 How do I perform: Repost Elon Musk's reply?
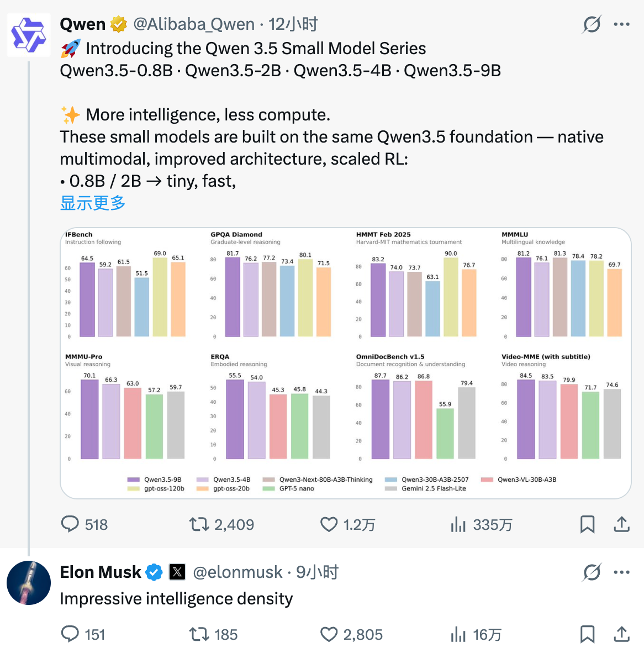pyautogui.click(x=198, y=634)
